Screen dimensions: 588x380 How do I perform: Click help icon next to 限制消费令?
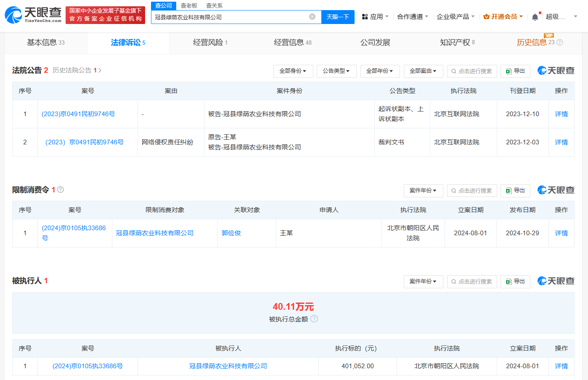tap(61, 190)
